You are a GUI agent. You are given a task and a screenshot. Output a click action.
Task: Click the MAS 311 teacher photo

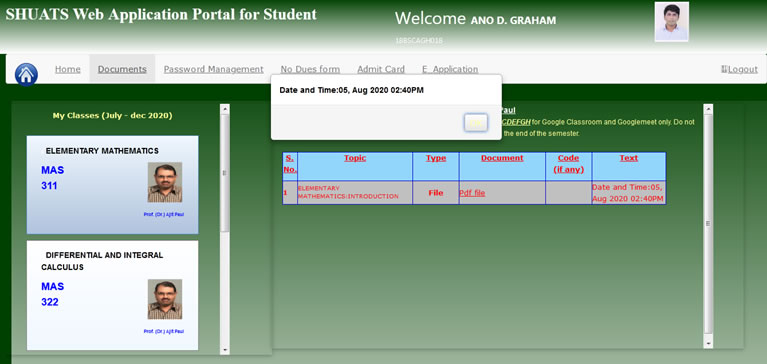tap(165, 182)
